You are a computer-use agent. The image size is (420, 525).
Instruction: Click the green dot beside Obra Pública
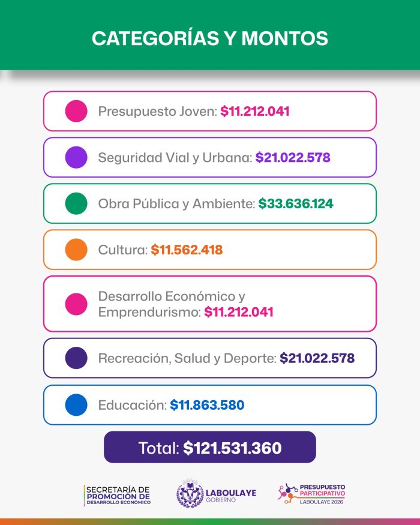point(76,203)
